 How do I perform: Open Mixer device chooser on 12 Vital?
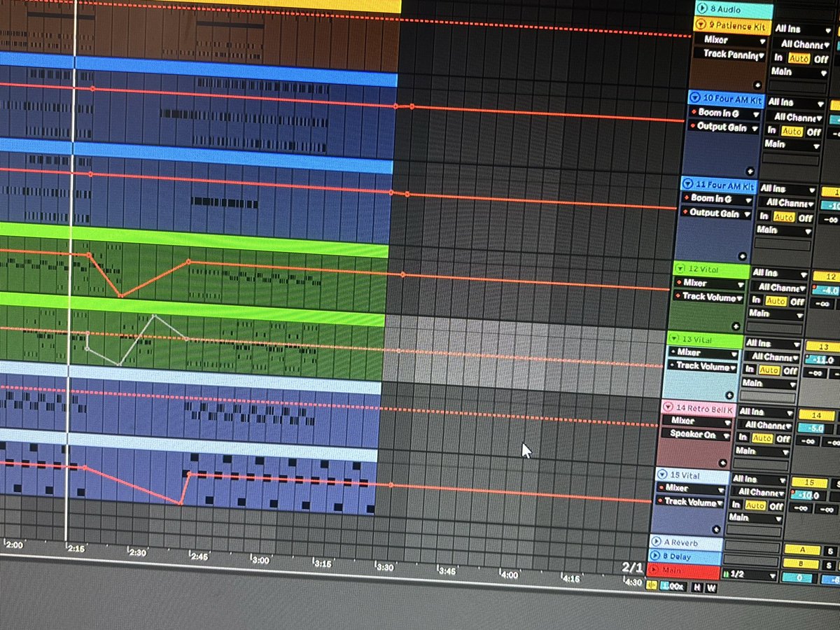point(710,283)
